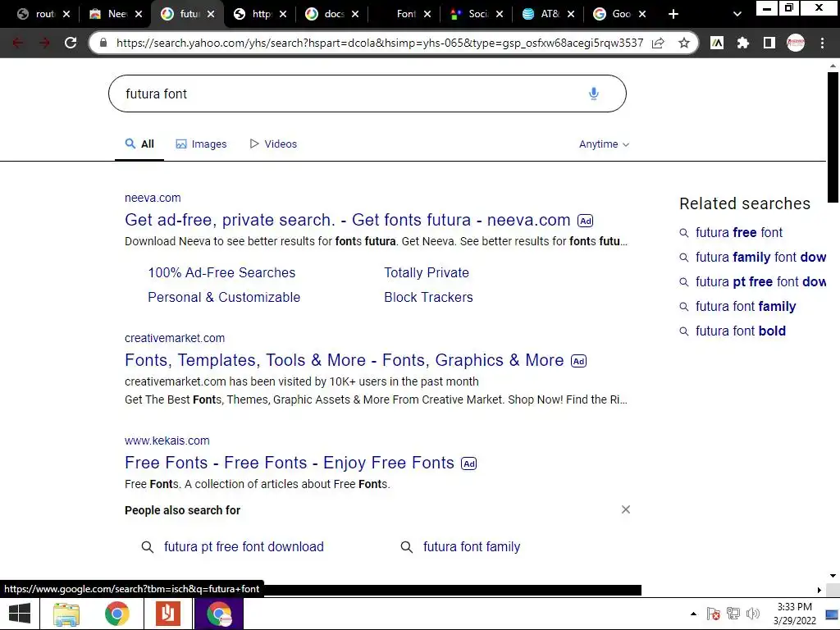
Task: Bookmark this page with the star icon
Action: pyautogui.click(x=683, y=43)
